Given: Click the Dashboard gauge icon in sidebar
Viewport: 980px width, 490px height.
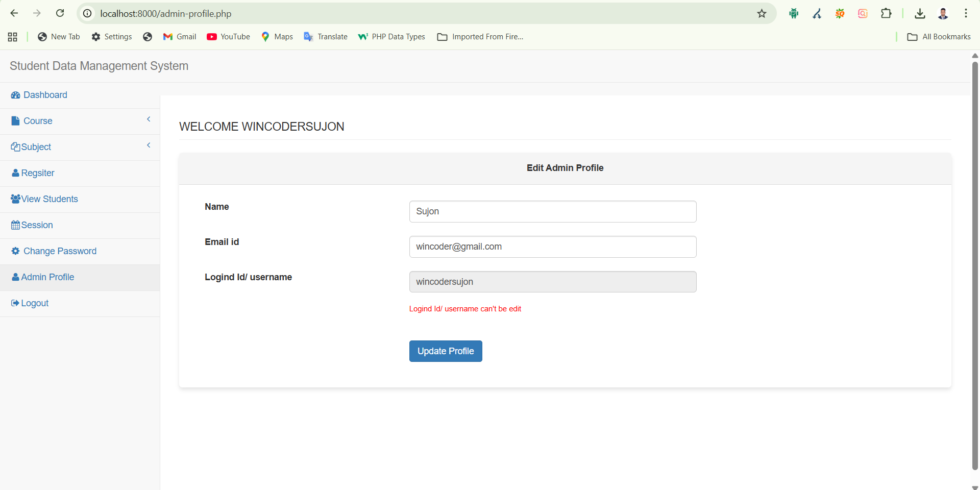Looking at the screenshot, I should coord(15,95).
